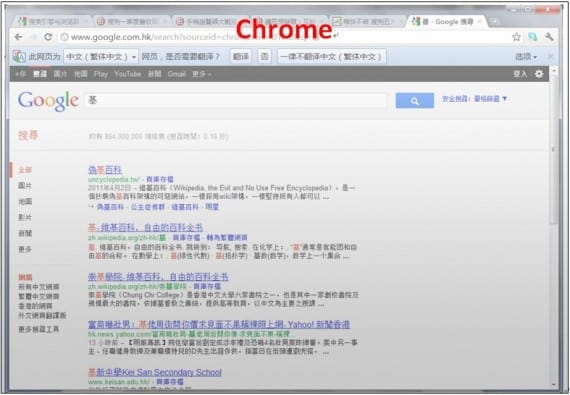
Task: Click 登入 sign-in link
Action: click(x=520, y=74)
